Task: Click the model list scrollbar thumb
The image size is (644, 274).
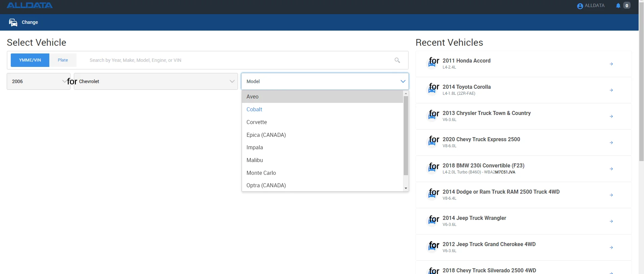Action: pyautogui.click(x=406, y=135)
